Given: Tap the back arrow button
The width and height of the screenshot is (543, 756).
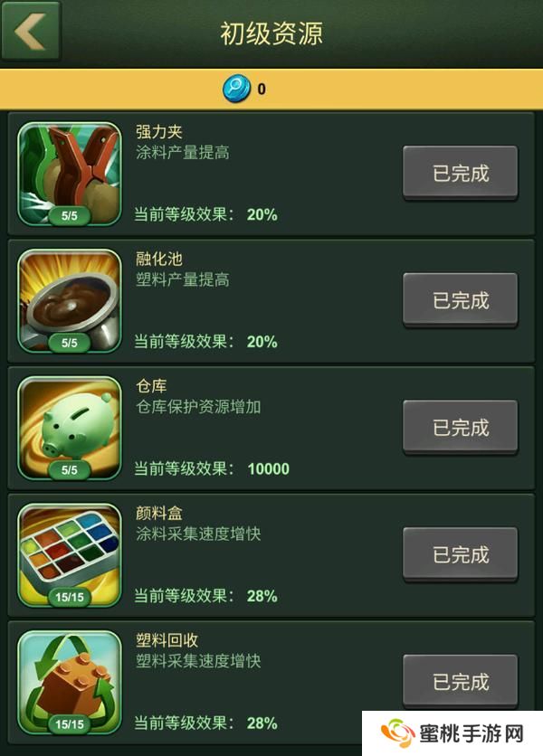Looking at the screenshot, I should point(31,31).
